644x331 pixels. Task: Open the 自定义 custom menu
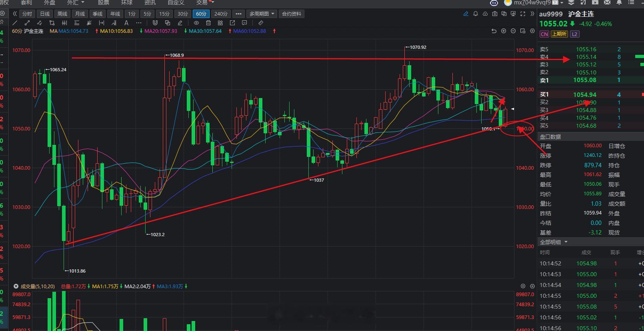[176, 2]
